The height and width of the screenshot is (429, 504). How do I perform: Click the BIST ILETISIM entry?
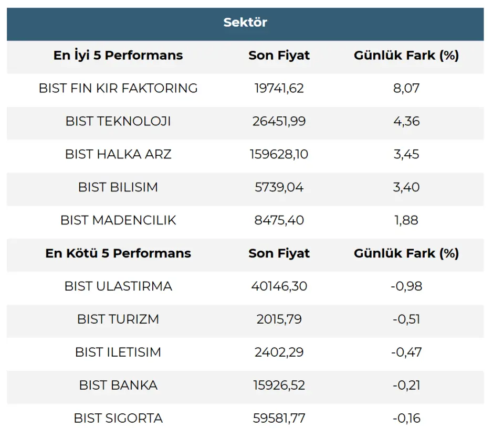pos(118,352)
